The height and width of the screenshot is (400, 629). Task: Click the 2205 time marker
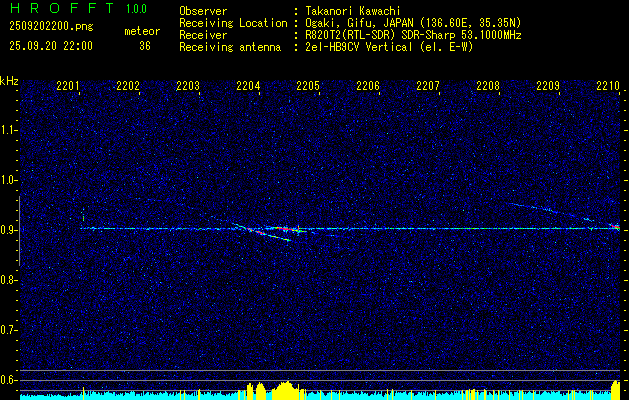pos(308,85)
